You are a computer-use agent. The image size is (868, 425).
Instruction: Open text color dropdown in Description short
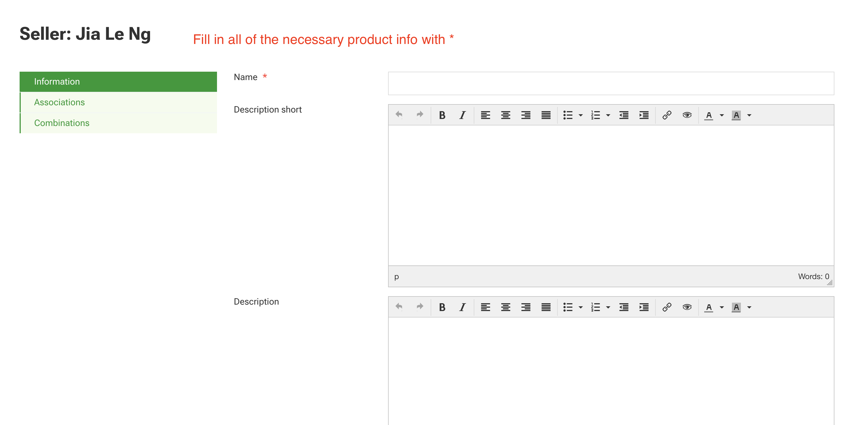click(722, 115)
